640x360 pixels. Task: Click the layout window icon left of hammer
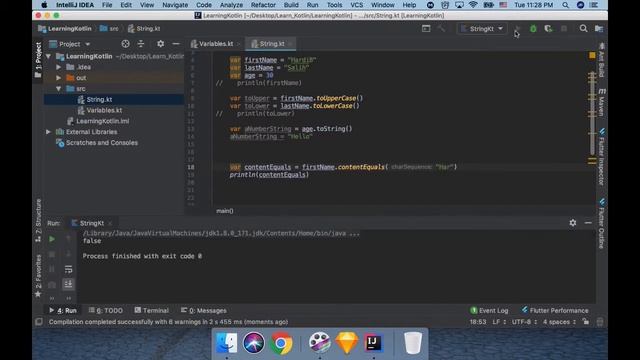point(426,29)
